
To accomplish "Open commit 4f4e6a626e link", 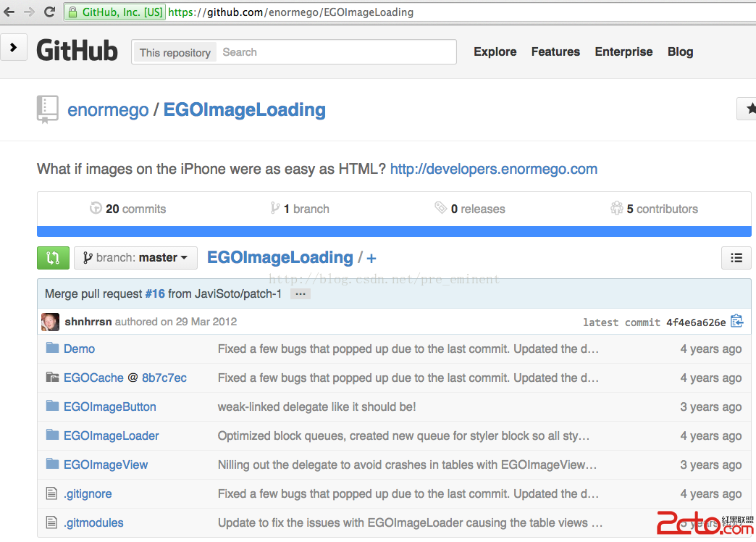I will point(696,322).
